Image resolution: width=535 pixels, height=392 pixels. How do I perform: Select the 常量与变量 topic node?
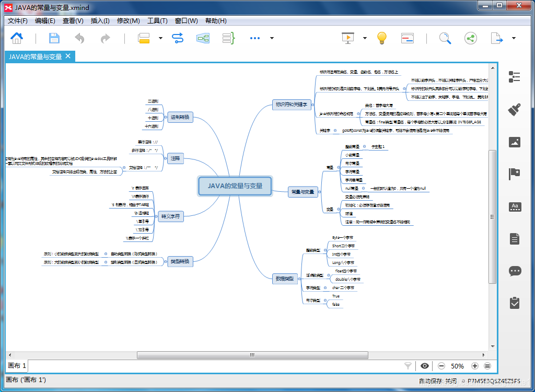click(303, 192)
